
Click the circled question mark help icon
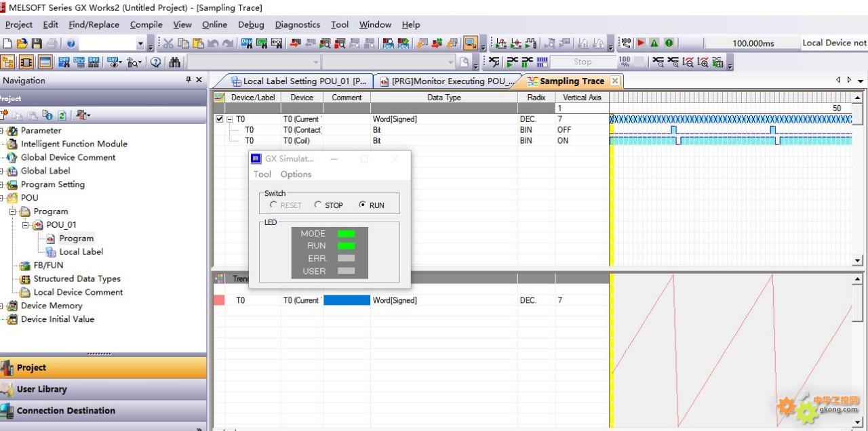point(155,62)
